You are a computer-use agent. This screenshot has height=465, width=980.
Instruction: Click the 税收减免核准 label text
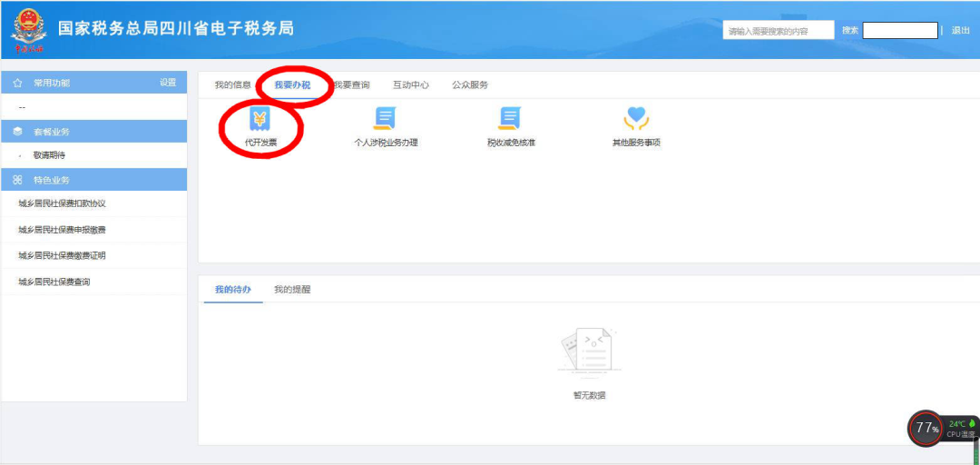[511, 143]
